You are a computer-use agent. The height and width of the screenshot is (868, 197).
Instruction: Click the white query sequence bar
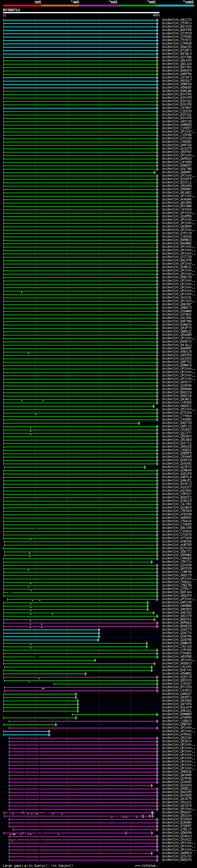[81, 12]
